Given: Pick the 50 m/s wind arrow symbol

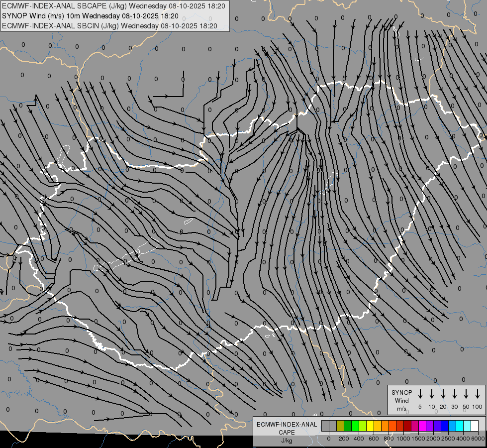Looking at the screenshot, I should tap(466, 394).
